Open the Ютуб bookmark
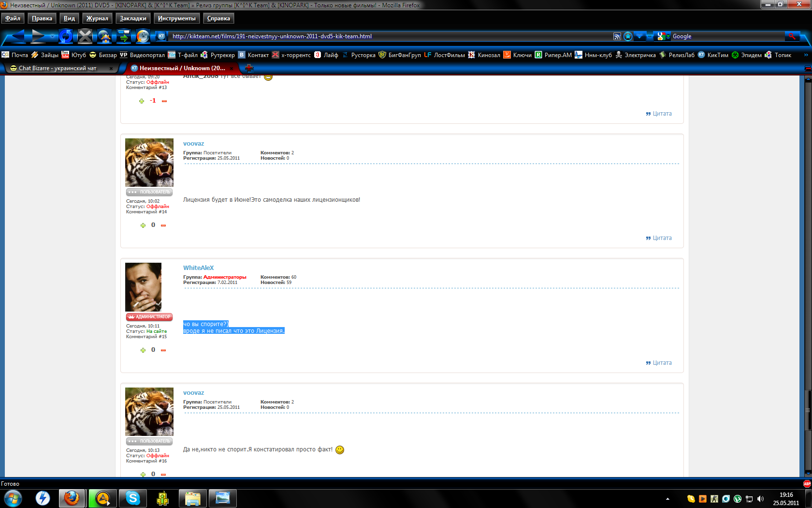The width and height of the screenshot is (812, 508). pyautogui.click(x=73, y=55)
